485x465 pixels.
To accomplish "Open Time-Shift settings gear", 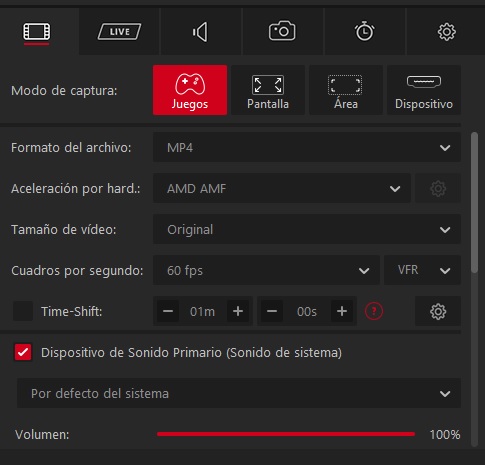I will point(438,311).
